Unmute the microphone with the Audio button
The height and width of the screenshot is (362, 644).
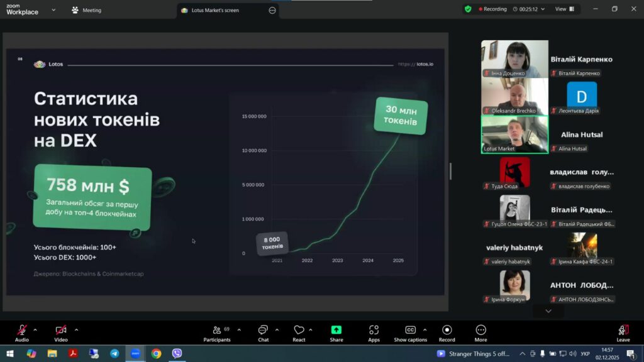tap(22, 331)
